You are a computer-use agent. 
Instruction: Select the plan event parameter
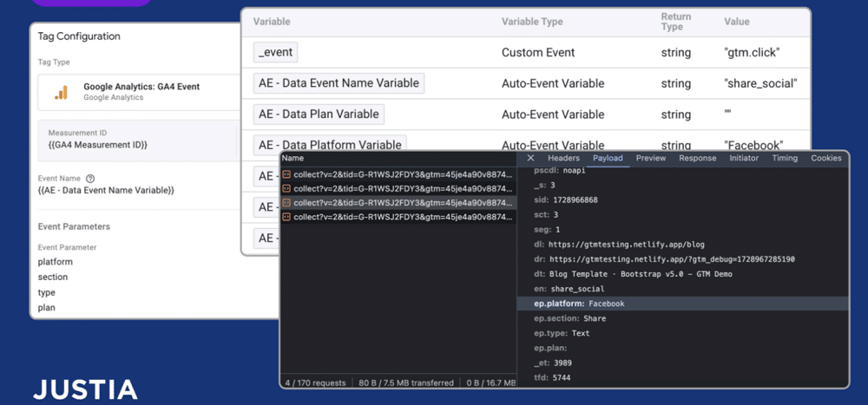click(47, 308)
